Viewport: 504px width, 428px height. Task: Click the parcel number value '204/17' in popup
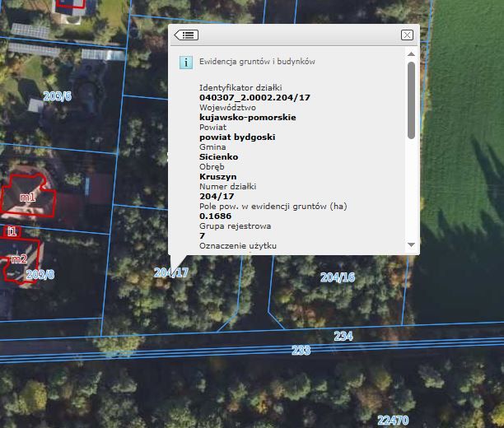217,197
